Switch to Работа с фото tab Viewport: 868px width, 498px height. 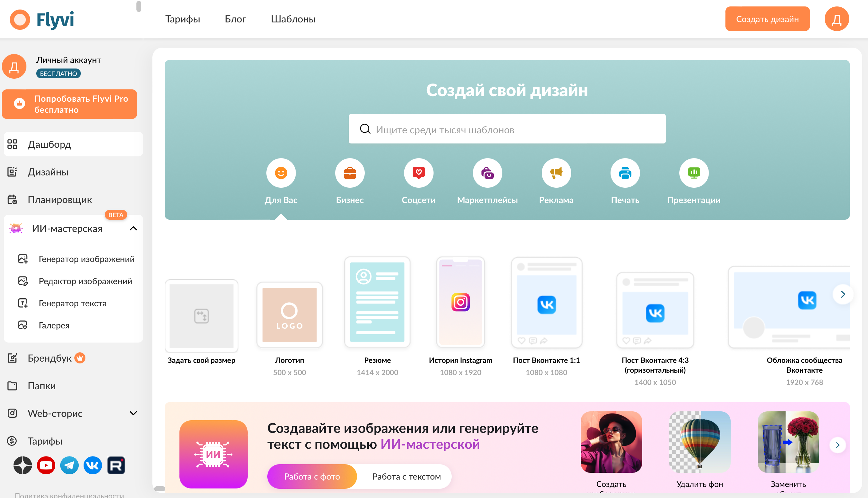point(312,476)
